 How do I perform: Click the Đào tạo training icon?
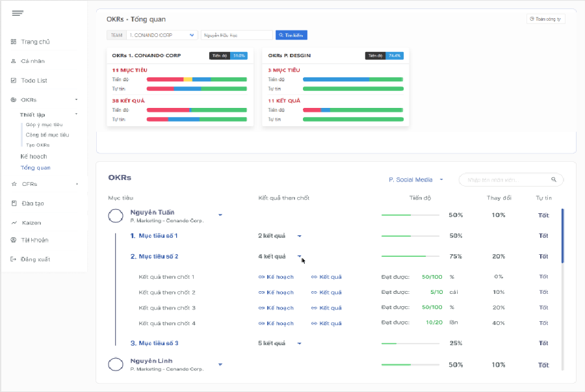point(14,203)
